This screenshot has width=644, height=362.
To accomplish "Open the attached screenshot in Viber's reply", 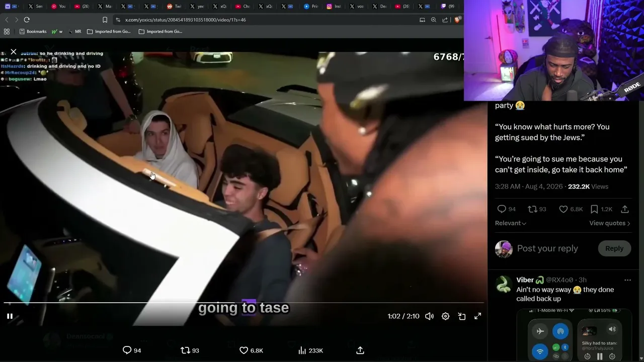I will click(x=574, y=335).
